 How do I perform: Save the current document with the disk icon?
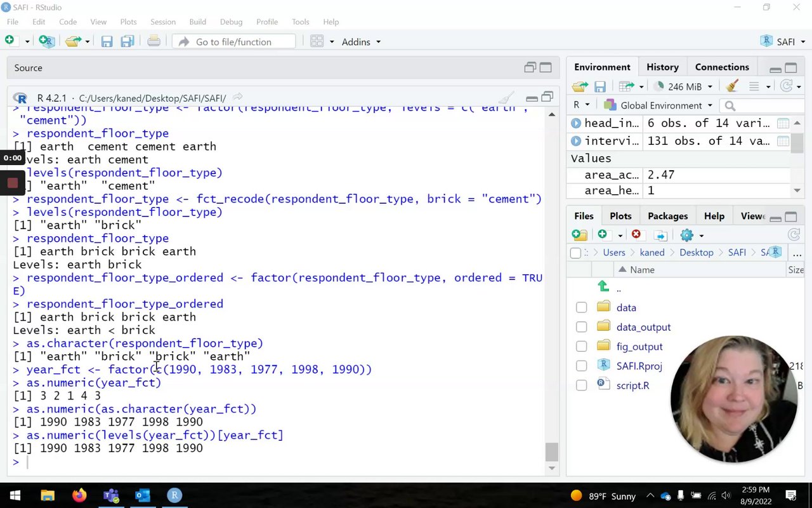(107, 42)
